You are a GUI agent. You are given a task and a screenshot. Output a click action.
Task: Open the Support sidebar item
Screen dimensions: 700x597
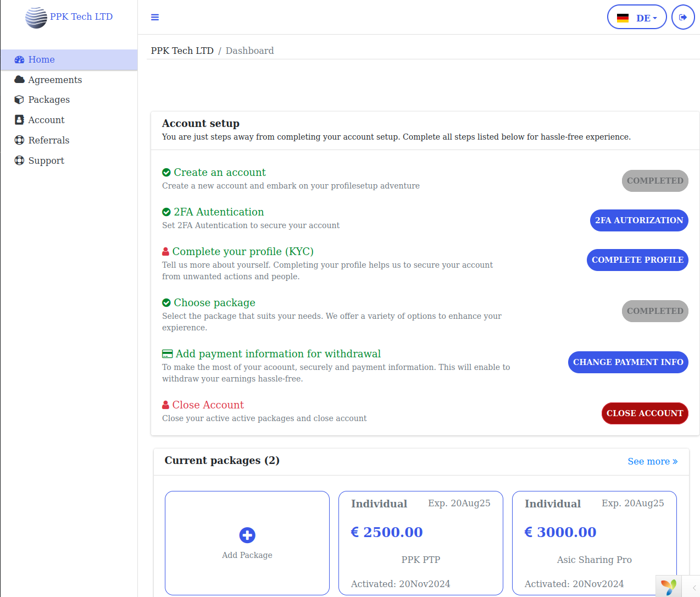click(46, 161)
